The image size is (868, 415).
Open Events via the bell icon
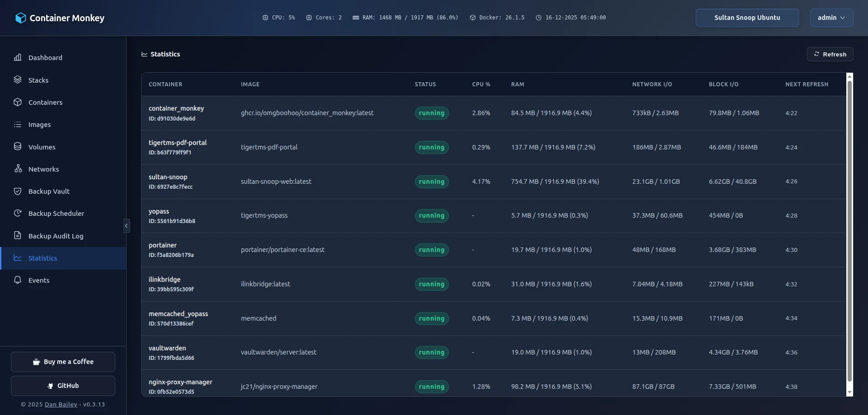pos(18,280)
